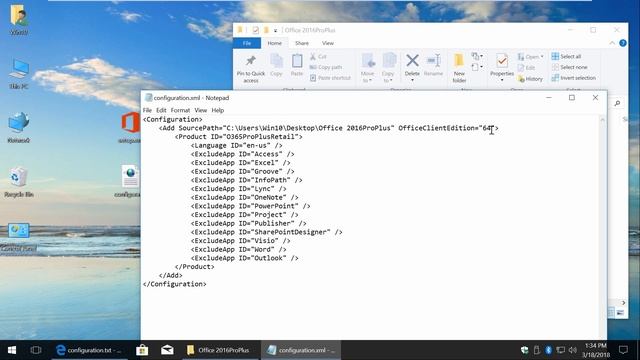The width and height of the screenshot is (640, 360).
Task: Open the New item dropdown in ribbon
Action: (x=477, y=56)
